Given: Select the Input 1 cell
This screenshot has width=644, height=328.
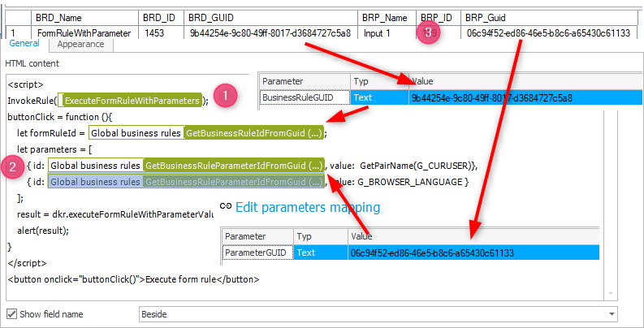Looking at the screenshot, I should 387,32.
